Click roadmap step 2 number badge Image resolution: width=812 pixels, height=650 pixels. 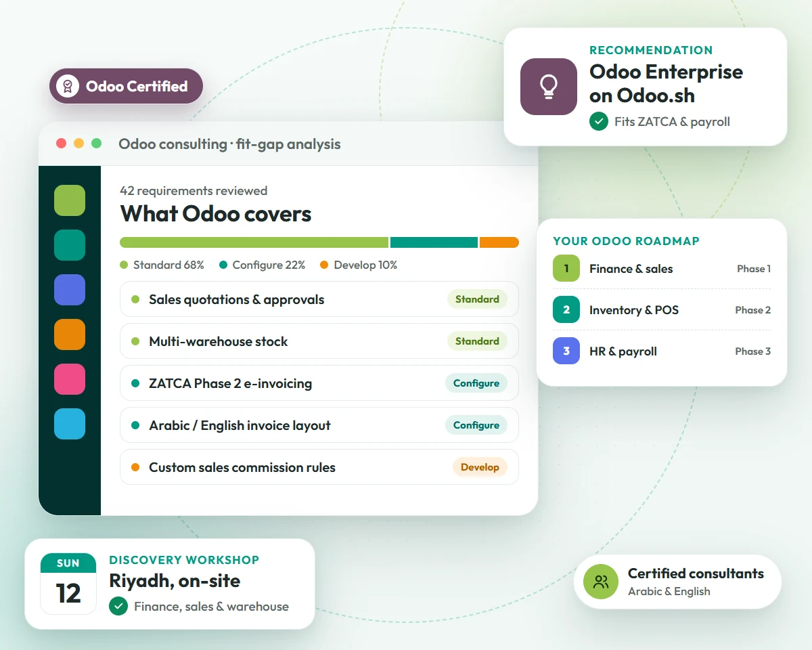566,309
